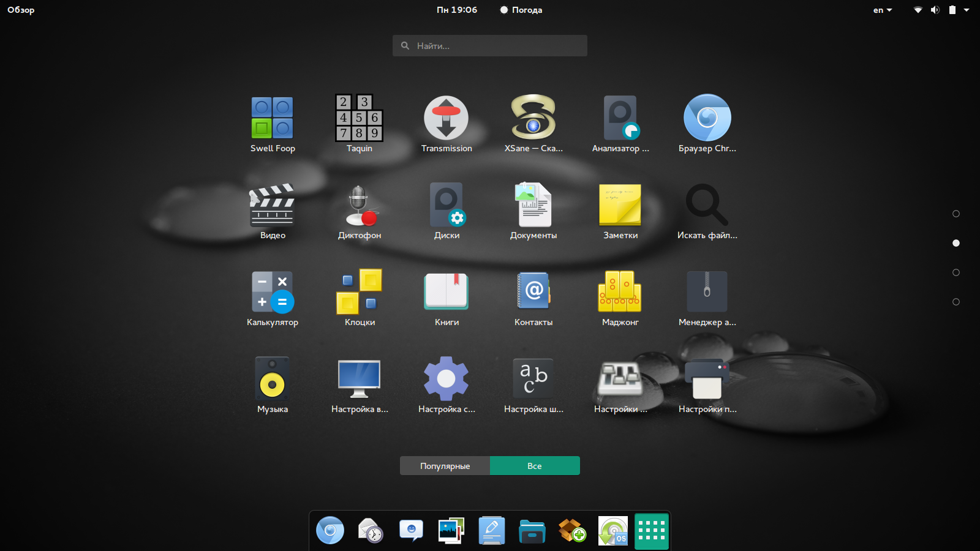Toggle the show applications grid button
Screen dimensions: 980x551
[652, 531]
